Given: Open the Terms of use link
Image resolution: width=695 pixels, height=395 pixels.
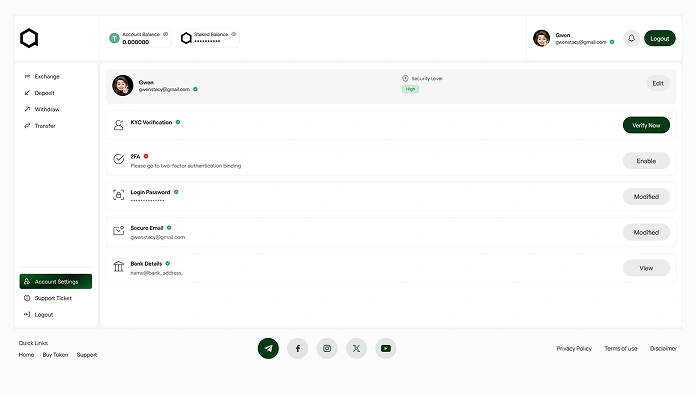Looking at the screenshot, I should point(621,348).
